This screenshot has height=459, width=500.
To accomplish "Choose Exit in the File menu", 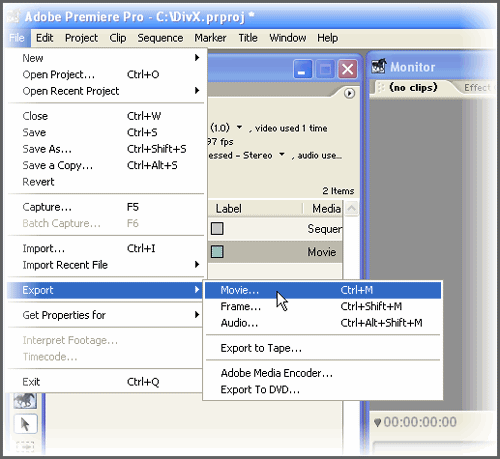I will point(106,382).
